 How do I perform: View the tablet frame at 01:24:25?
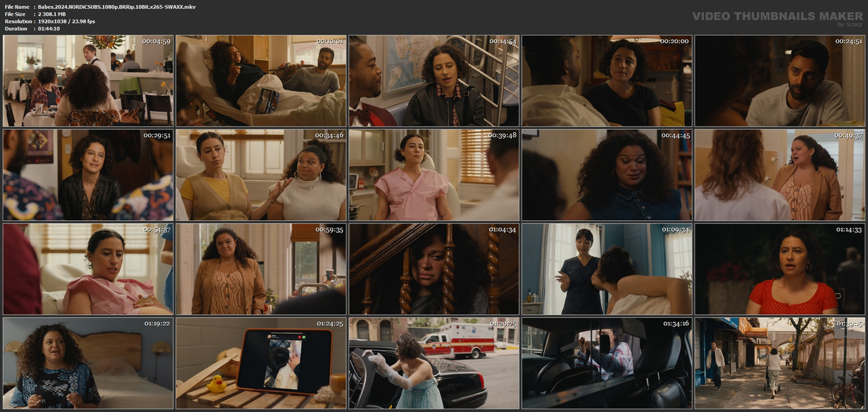coord(261,363)
